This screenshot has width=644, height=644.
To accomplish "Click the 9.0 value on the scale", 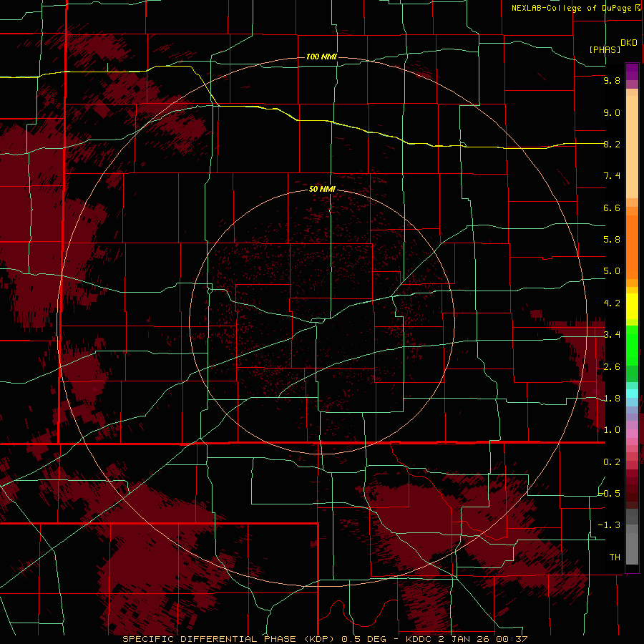I will tap(612, 112).
